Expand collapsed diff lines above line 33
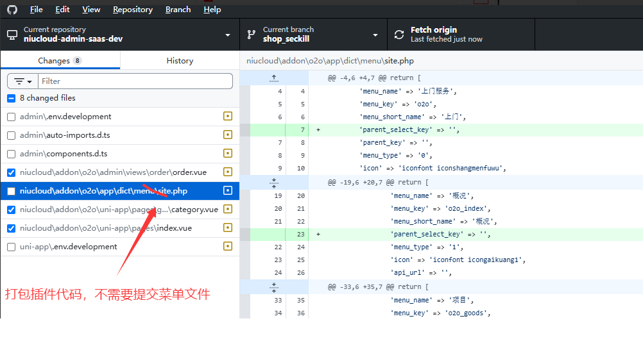The image size is (643, 364). [274, 286]
